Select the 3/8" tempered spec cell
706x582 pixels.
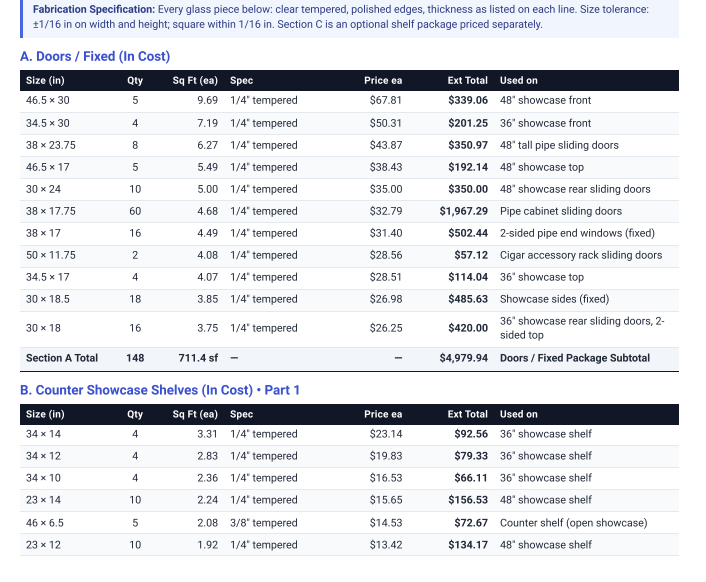click(263, 523)
